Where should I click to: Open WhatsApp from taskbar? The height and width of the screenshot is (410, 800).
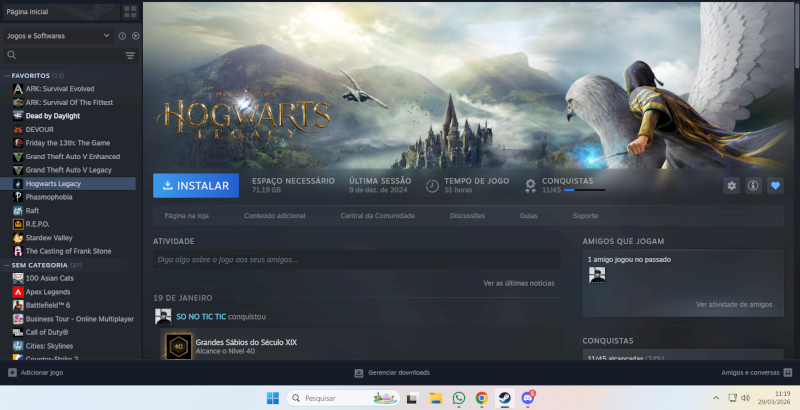pos(459,398)
